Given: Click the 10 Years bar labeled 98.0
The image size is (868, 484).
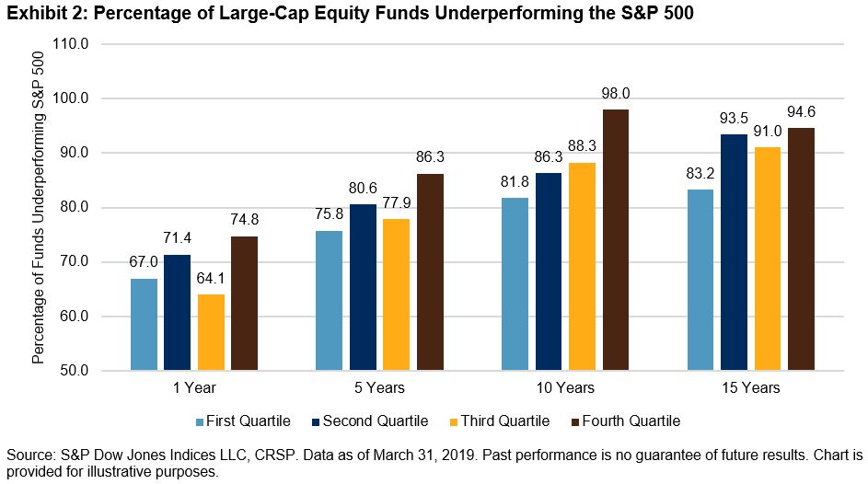Looking at the screenshot, I should (x=615, y=240).
